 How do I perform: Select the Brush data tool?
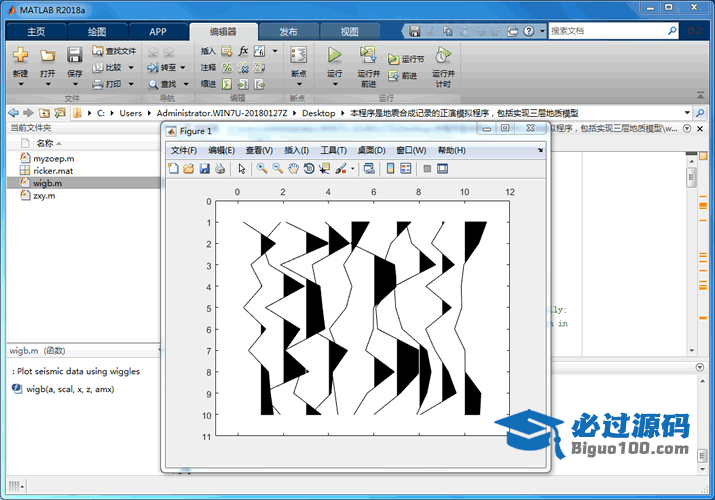[341, 169]
